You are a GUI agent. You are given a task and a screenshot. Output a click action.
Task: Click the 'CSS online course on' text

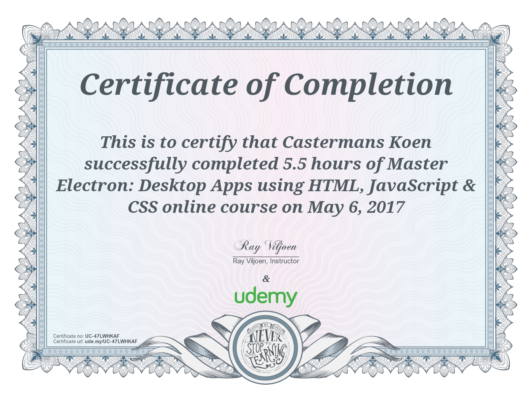point(215,207)
